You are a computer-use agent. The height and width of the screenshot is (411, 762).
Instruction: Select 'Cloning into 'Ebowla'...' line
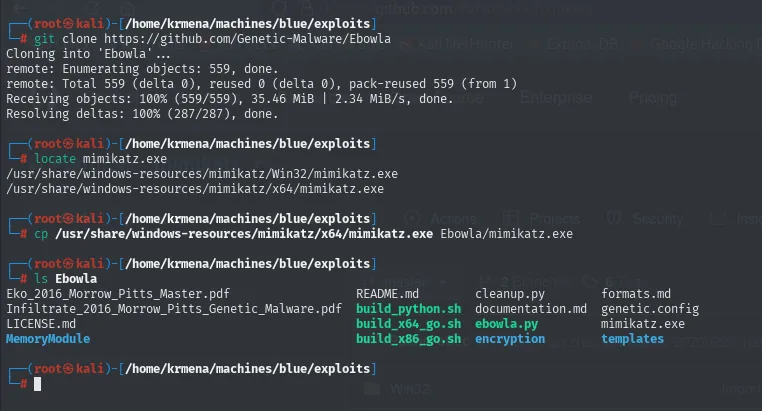click(88, 54)
